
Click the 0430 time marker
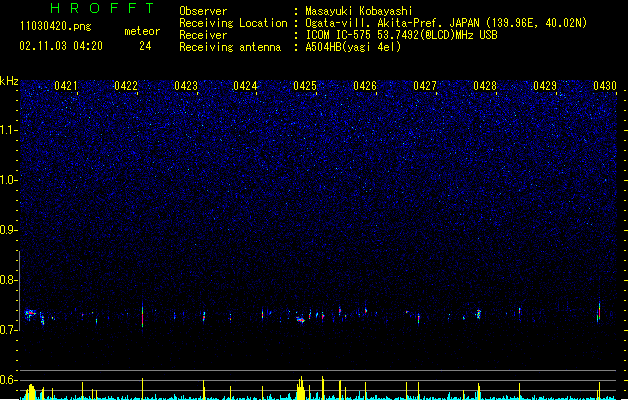click(605, 86)
